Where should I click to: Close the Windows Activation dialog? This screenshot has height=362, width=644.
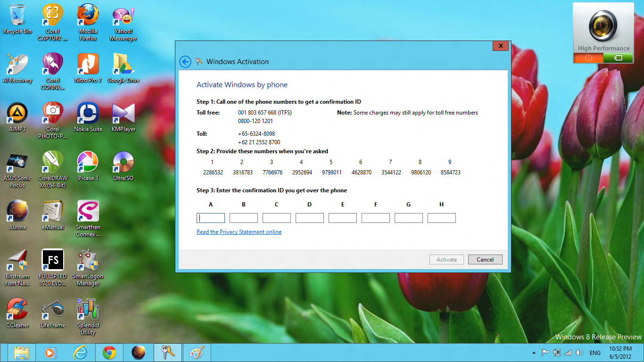500,46
